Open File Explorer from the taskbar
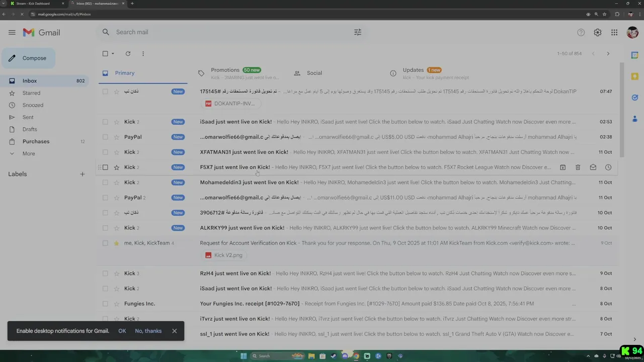The height and width of the screenshot is (362, 644). [x=311, y=356]
